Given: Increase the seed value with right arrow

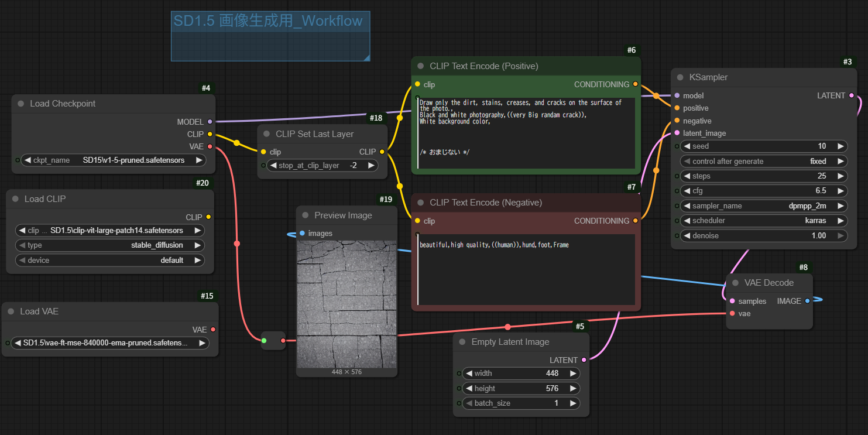Looking at the screenshot, I should pyautogui.click(x=840, y=146).
